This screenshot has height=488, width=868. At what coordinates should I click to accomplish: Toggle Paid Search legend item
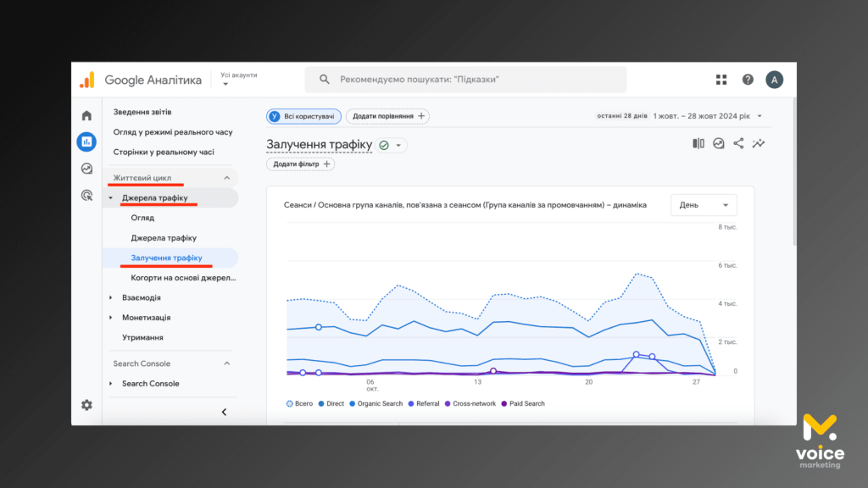pyautogui.click(x=523, y=404)
